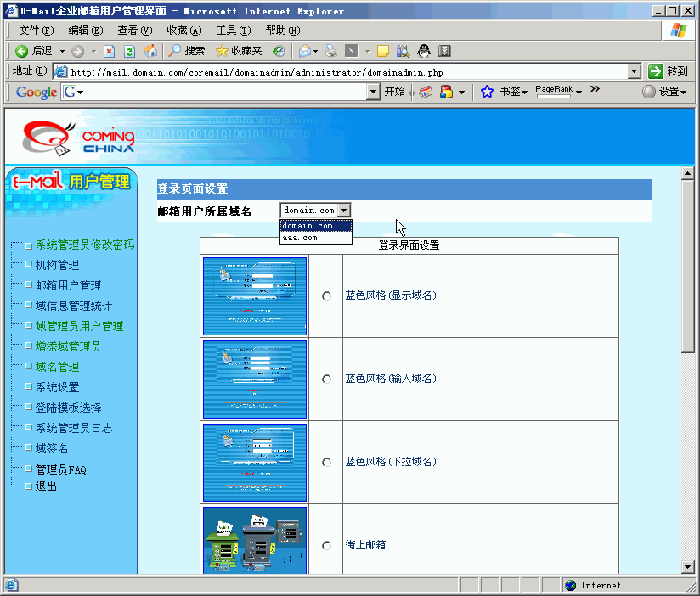Open the 查看(V) menu

tap(134, 30)
